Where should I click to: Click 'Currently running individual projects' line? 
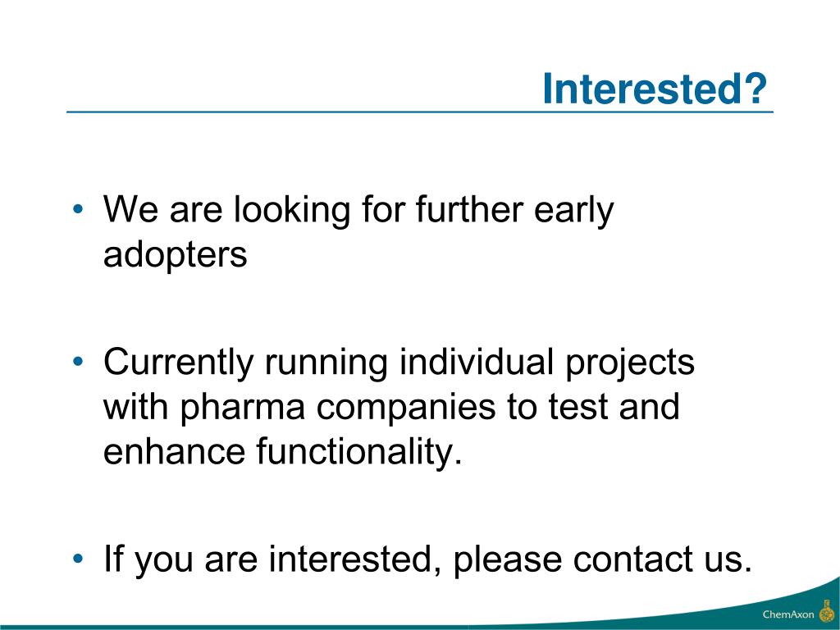point(399,363)
